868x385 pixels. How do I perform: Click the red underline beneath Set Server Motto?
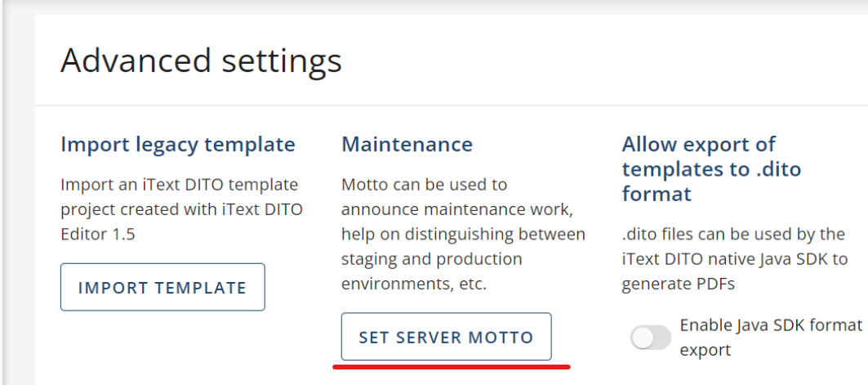pos(452,367)
